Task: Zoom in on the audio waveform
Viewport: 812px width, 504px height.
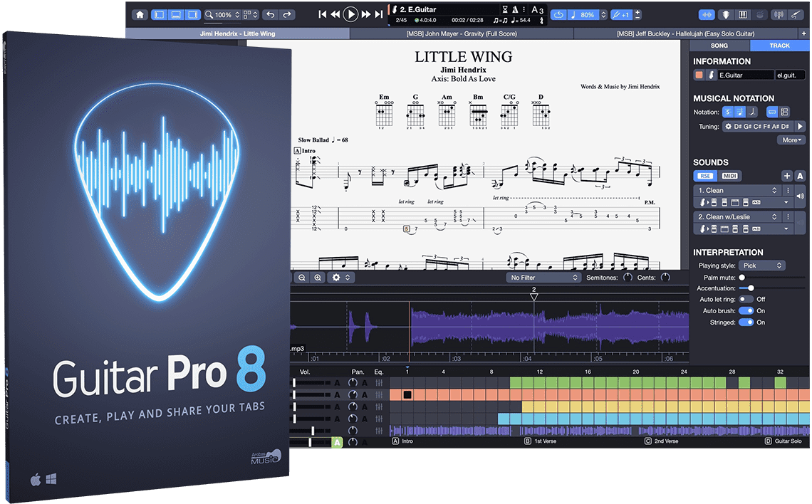Action: click(318, 278)
